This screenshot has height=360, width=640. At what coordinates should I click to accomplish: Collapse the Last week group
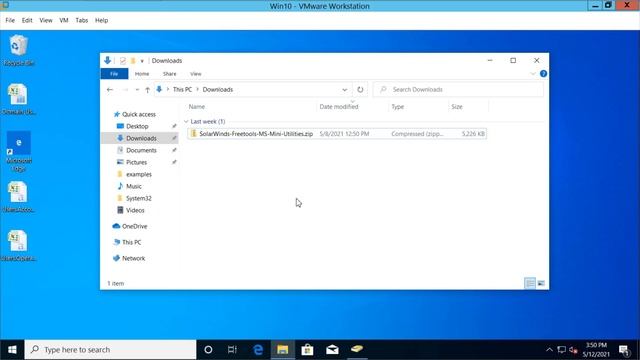(x=186, y=122)
